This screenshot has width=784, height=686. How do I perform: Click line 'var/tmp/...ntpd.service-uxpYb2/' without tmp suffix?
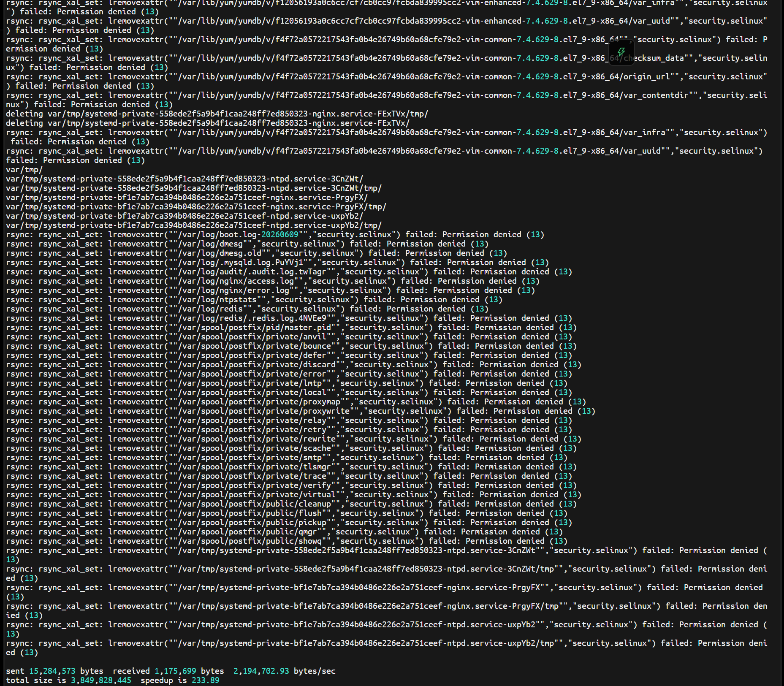click(184, 216)
